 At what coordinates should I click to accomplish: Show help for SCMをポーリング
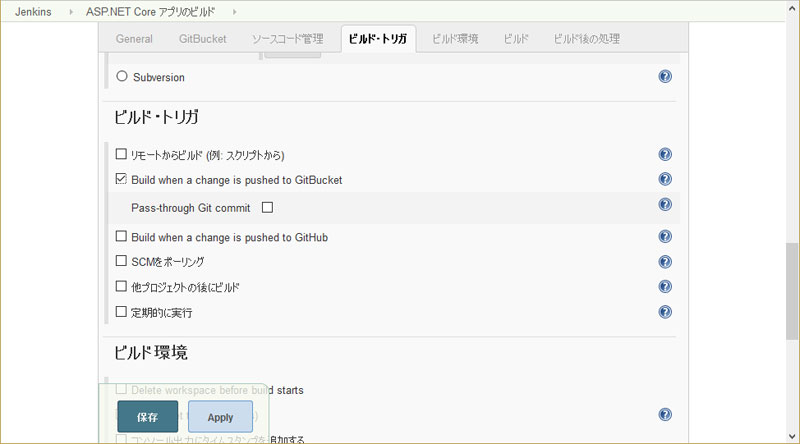pyautogui.click(x=665, y=262)
